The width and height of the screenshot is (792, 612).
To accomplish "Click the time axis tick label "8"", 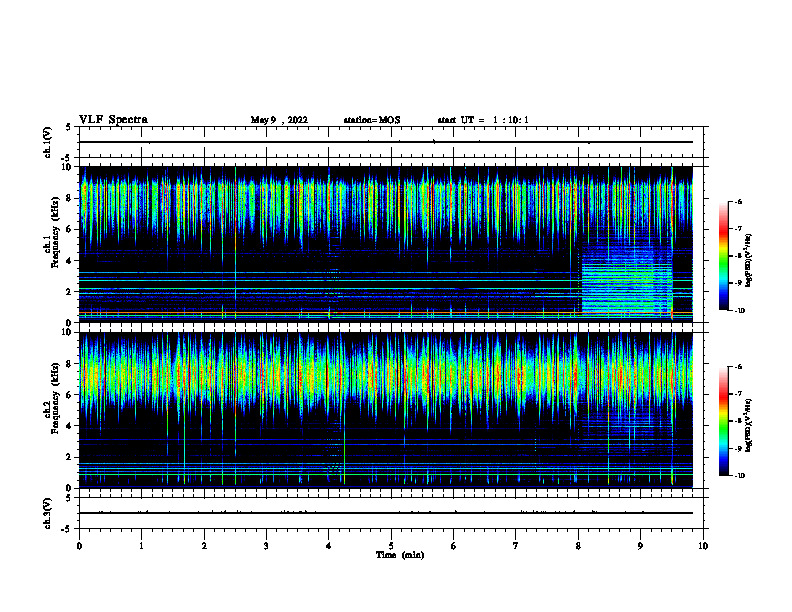I will (x=578, y=546).
